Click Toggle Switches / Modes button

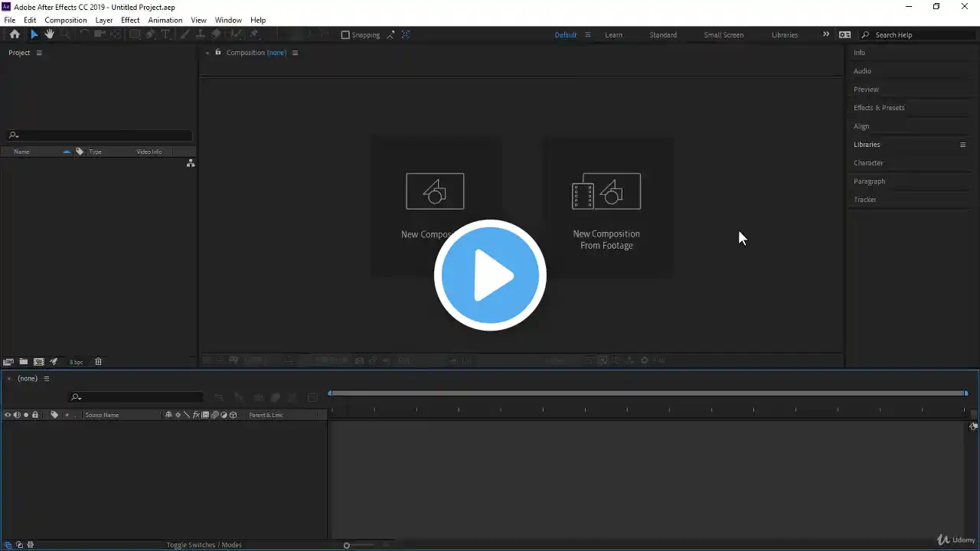coord(204,545)
